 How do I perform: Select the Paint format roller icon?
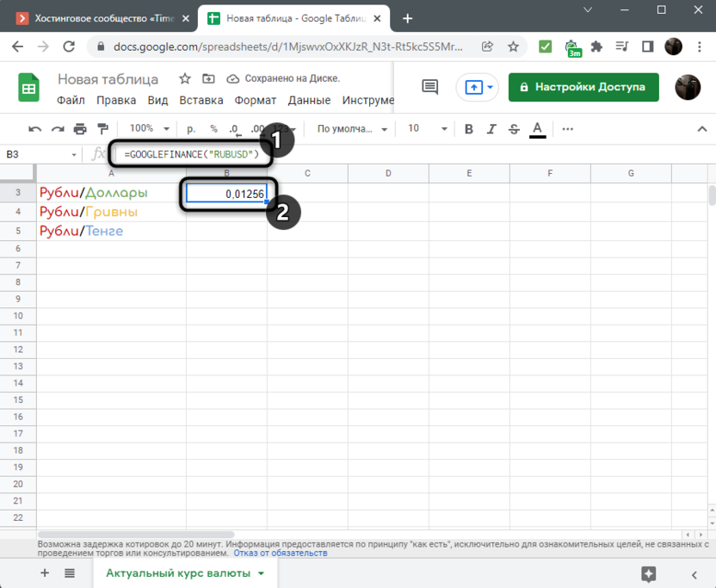pyautogui.click(x=102, y=129)
